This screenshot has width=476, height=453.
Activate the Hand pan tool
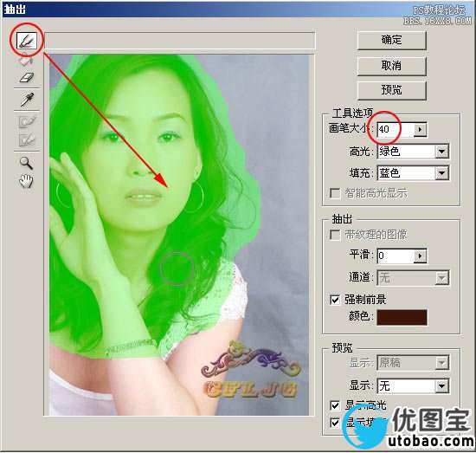tap(26, 182)
